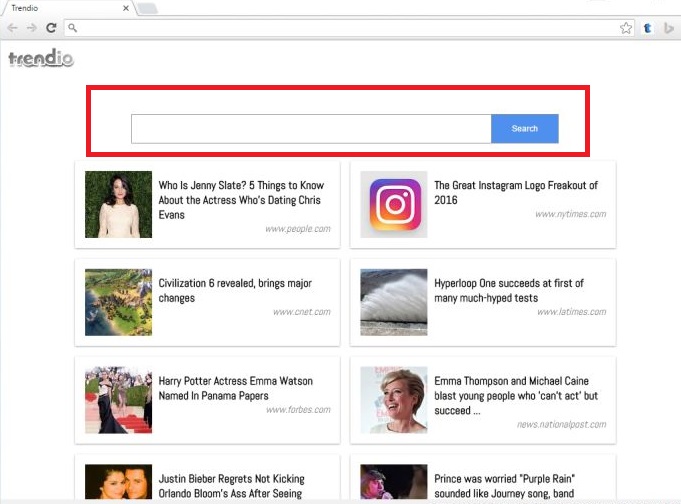
Task: Click the Trendio logo
Action: coord(41,59)
